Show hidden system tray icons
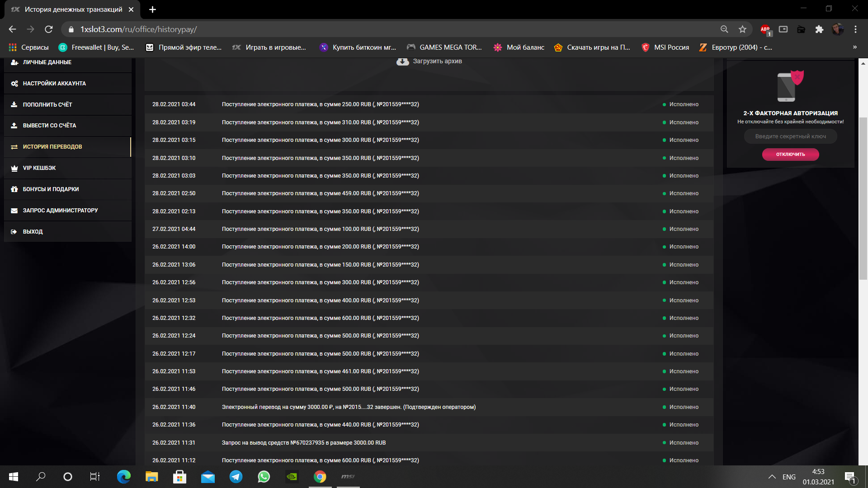Screen dimensions: 868x488 [772, 477]
